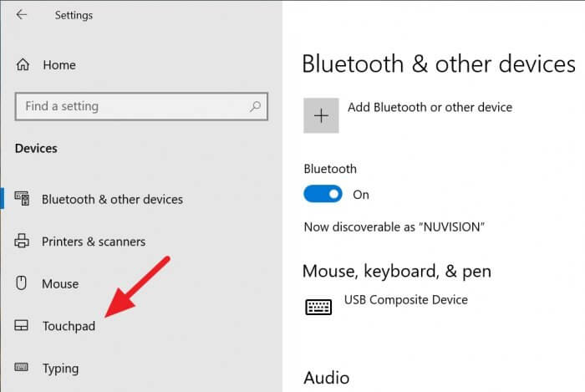Image resolution: width=585 pixels, height=392 pixels.
Task: Click the back arrow icon
Action: pyautogui.click(x=22, y=14)
